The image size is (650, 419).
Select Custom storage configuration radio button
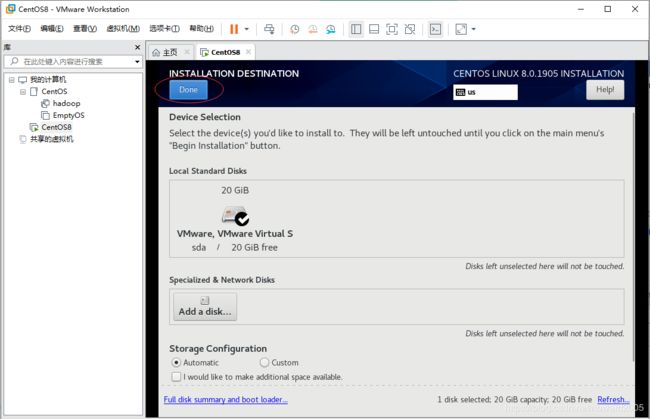click(264, 363)
